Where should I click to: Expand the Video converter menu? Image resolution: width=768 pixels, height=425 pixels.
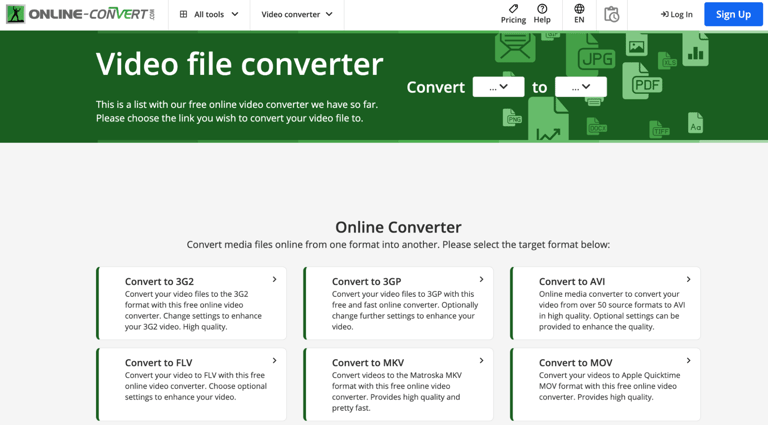click(x=297, y=14)
